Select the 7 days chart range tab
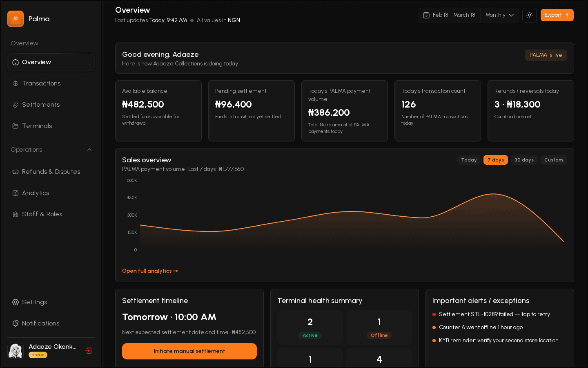 496,160
